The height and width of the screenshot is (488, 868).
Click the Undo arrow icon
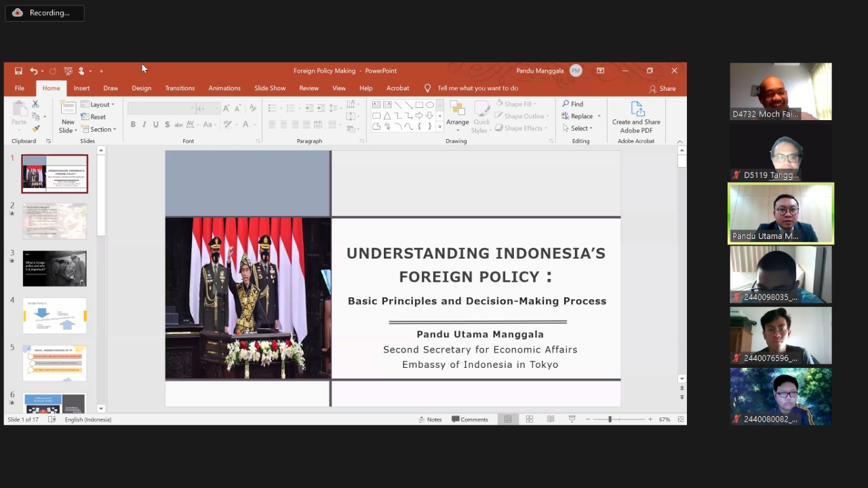[33, 71]
